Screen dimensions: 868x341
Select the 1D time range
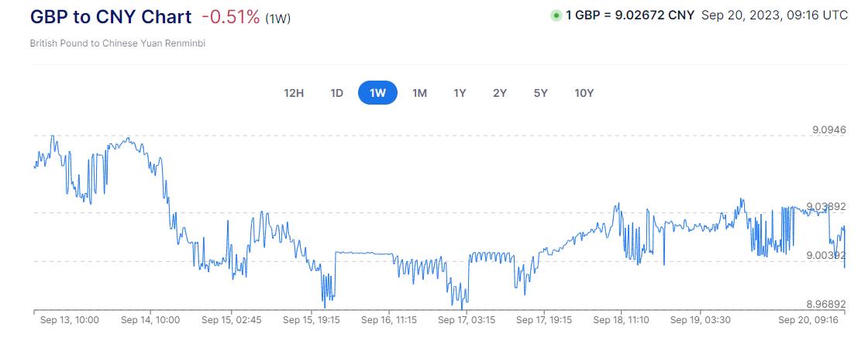tap(337, 93)
